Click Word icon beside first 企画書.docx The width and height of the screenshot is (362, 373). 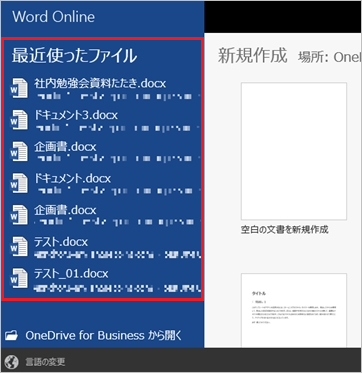tap(19, 152)
